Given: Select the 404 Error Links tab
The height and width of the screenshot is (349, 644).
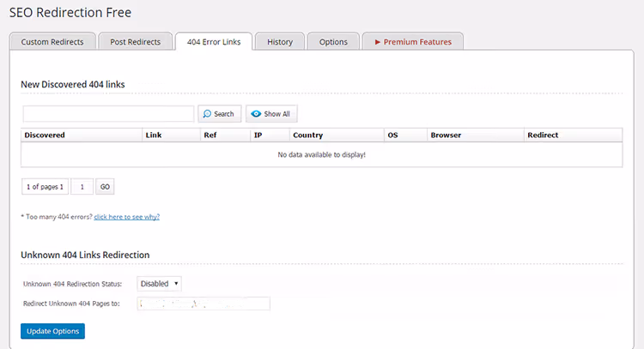Looking at the screenshot, I should click(214, 41).
